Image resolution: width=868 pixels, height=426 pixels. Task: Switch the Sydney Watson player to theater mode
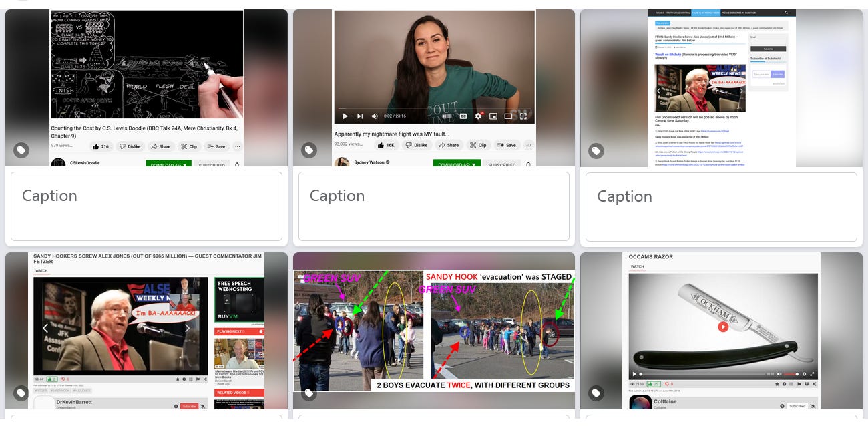[508, 116]
